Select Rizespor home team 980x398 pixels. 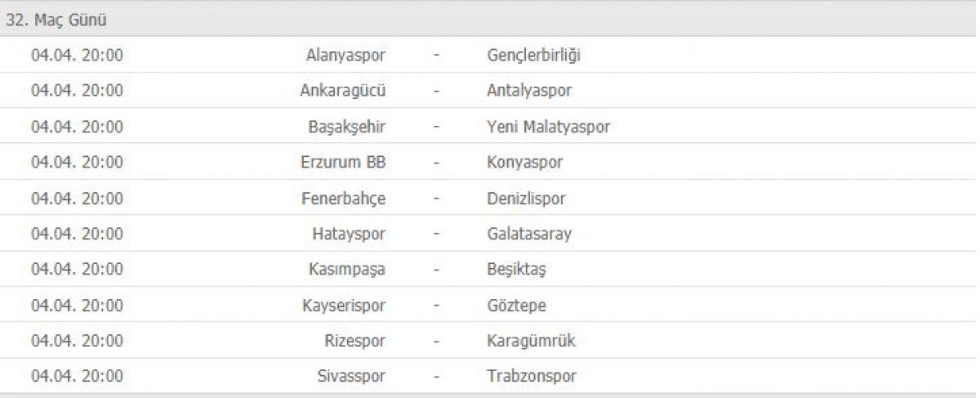pos(355,341)
